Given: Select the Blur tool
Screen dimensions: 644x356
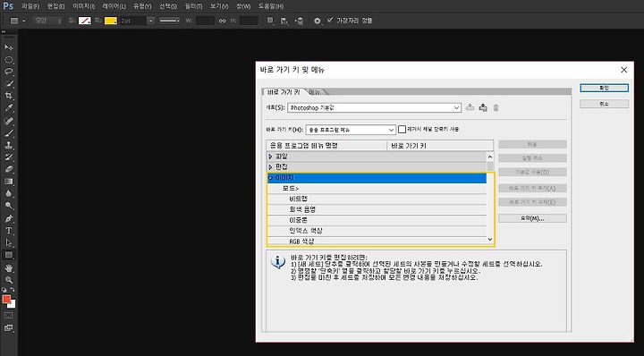Looking at the screenshot, I should pyautogui.click(x=9, y=193).
